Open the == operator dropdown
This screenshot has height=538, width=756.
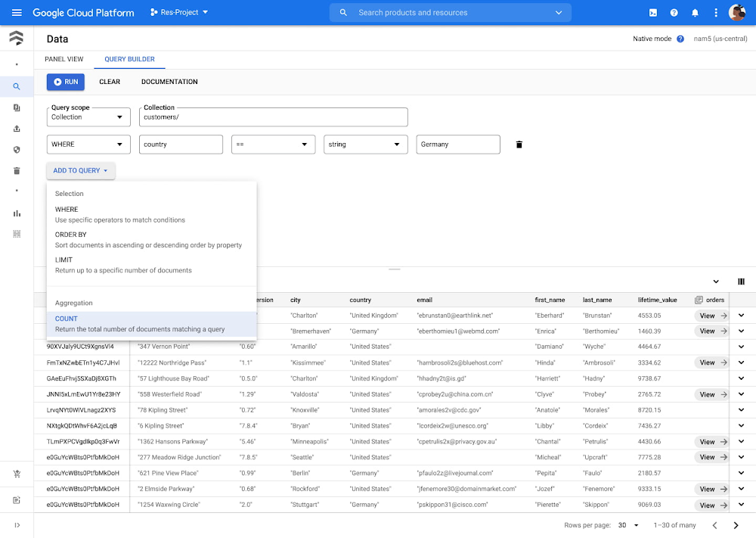point(273,145)
